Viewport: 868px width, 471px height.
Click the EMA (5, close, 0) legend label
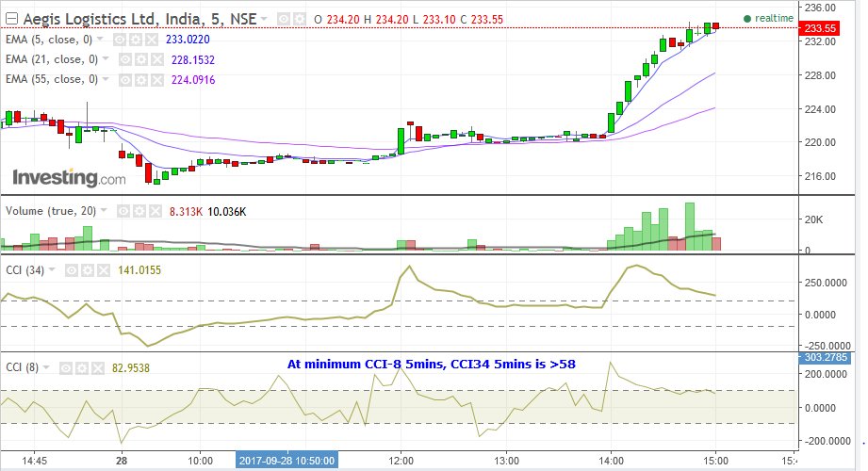click(x=49, y=40)
